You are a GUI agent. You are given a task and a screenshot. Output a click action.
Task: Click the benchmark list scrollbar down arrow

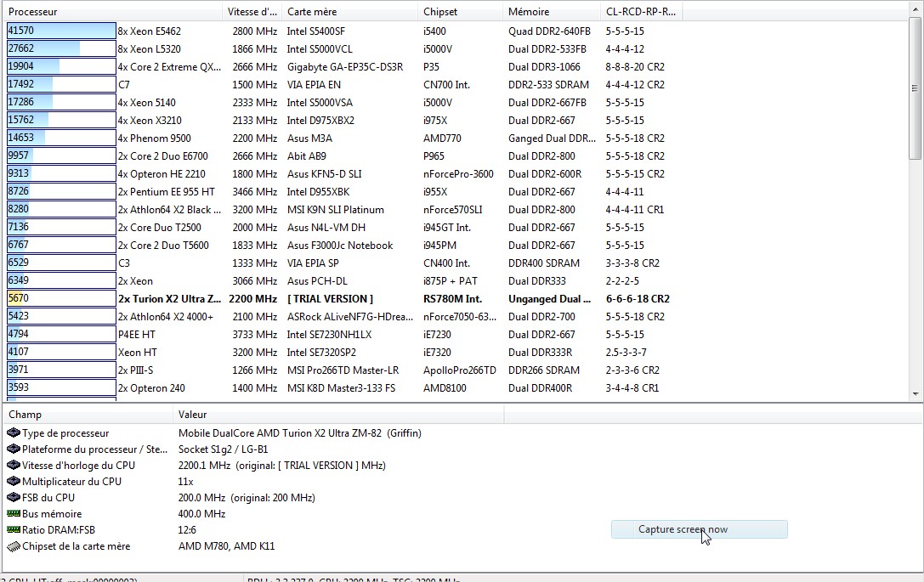(915, 393)
